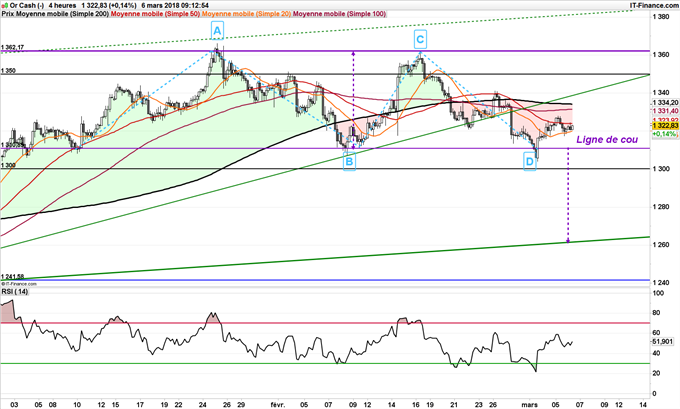Image resolution: width=680 pixels, height=409 pixels.
Task: Click the 'Prix' legend entry
Action: pyautogui.click(x=8, y=14)
